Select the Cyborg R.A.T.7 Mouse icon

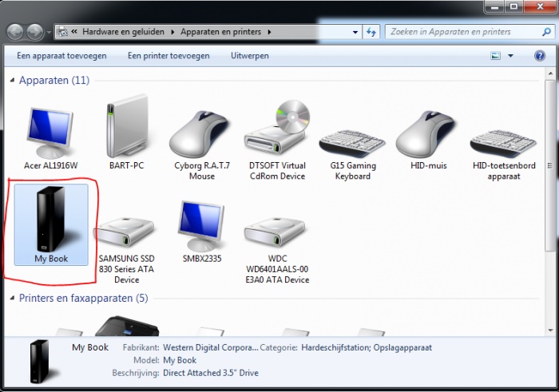tap(200, 134)
